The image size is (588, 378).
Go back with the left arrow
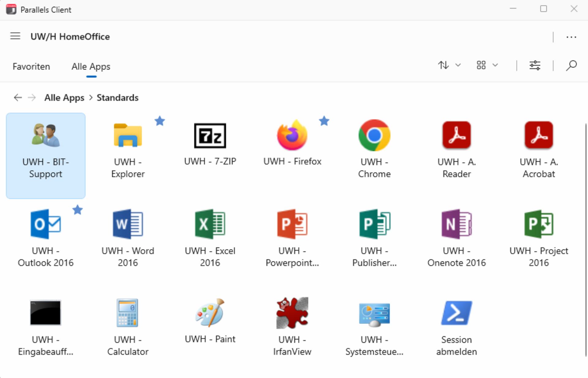coord(18,97)
